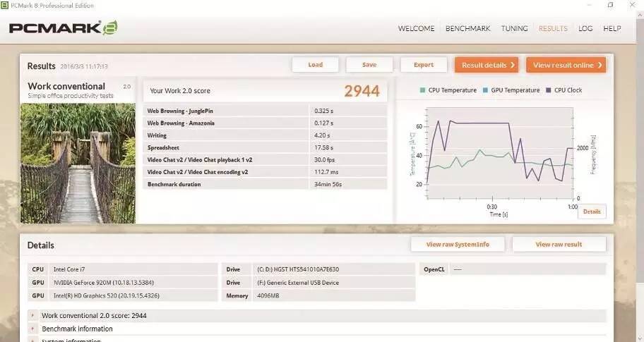
Task: Click the Web Browsing - Amazonia row
Action: tap(266, 123)
